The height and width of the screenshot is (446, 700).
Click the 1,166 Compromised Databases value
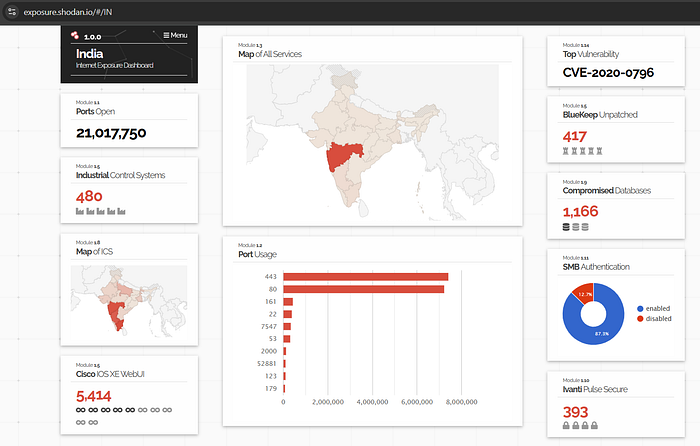tap(580, 212)
